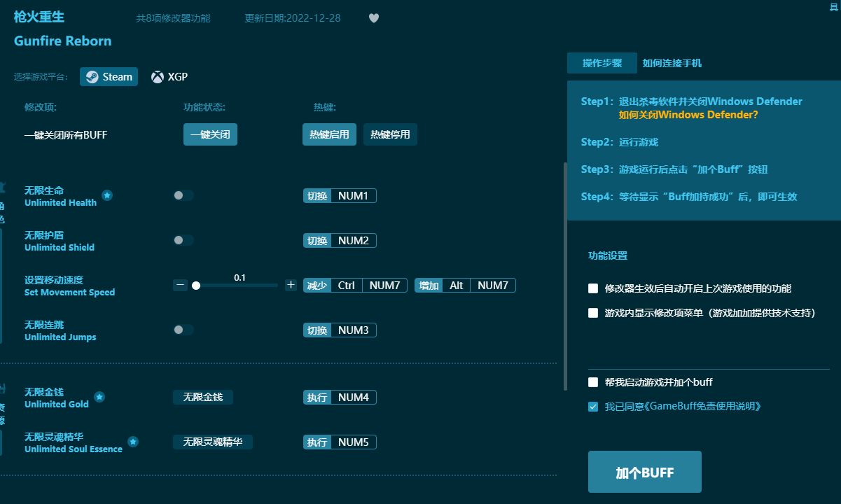Toggle the Unlimited Health switch

[x=183, y=195]
